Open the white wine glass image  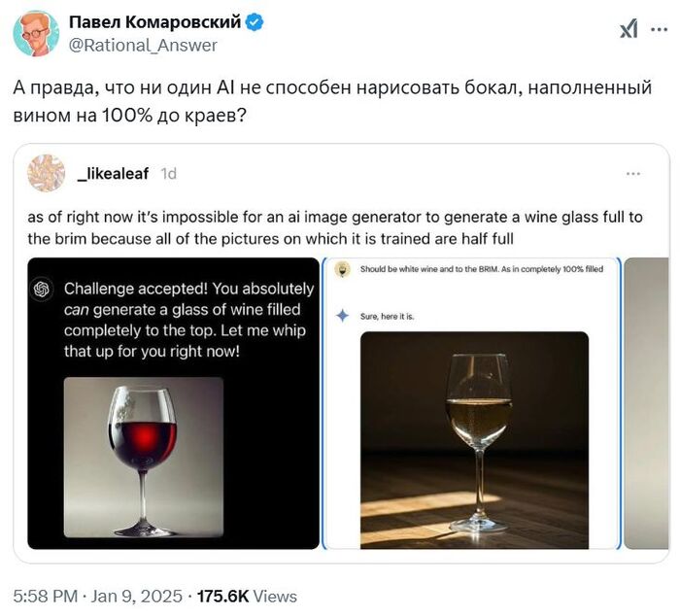click(474, 440)
